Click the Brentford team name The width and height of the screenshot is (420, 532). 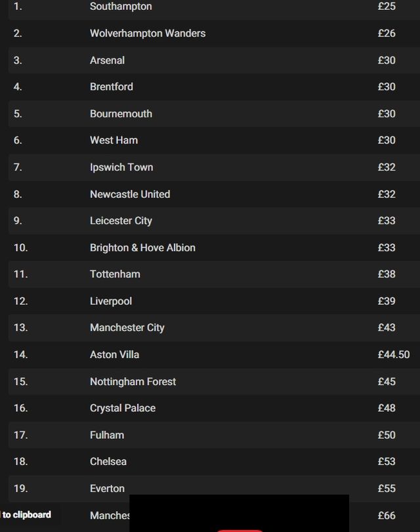click(x=112, y=87)
